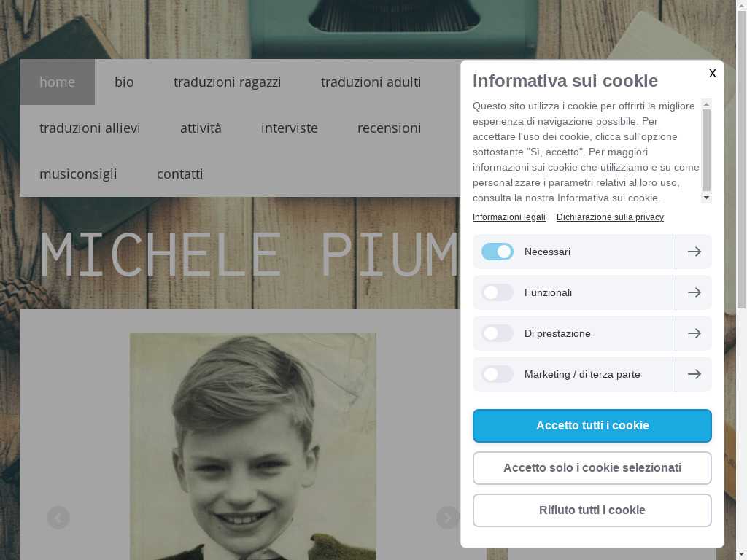
Task: Turn on Marketing / di terza parte switch
Action: (498, 374)
